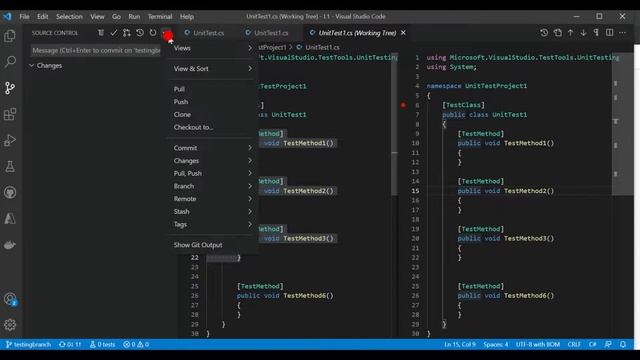Click the testingbranch status bar item
640x360 pixels.
point(29,344)
